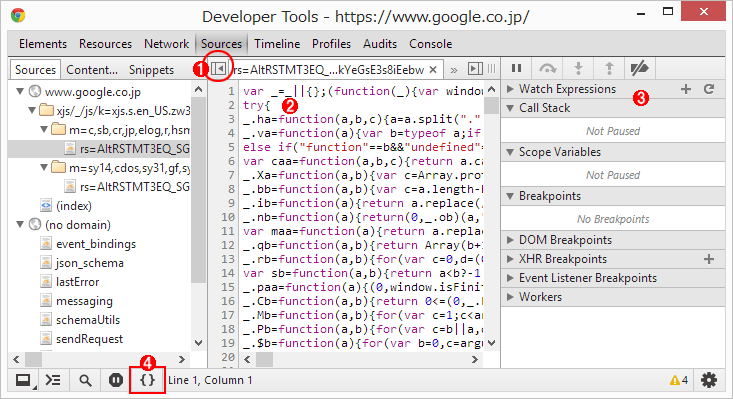
Task: Switch to the Resources panel
Action: coord(105,44)
